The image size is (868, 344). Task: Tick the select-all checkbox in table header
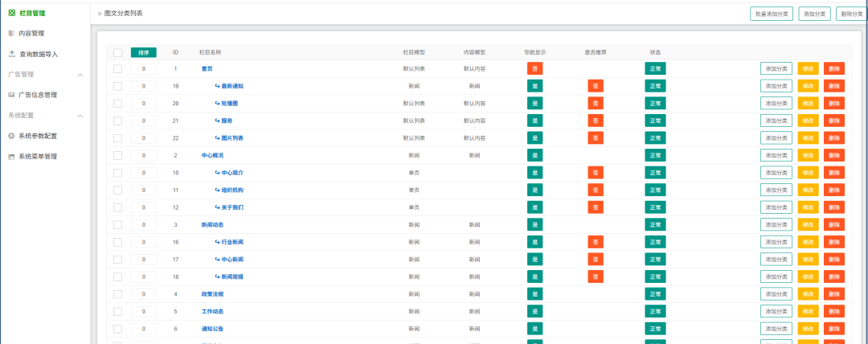click(x=117, y=53)
